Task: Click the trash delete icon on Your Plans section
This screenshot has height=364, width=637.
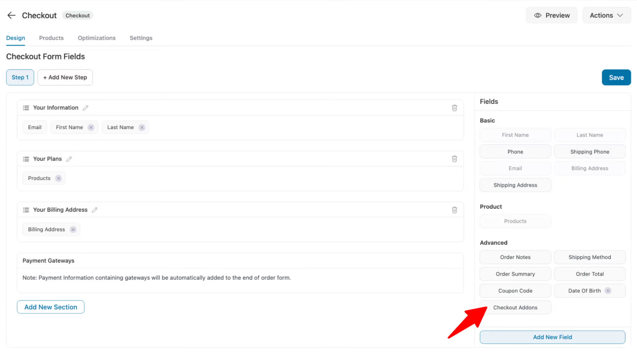Action: tap(454, 159)
